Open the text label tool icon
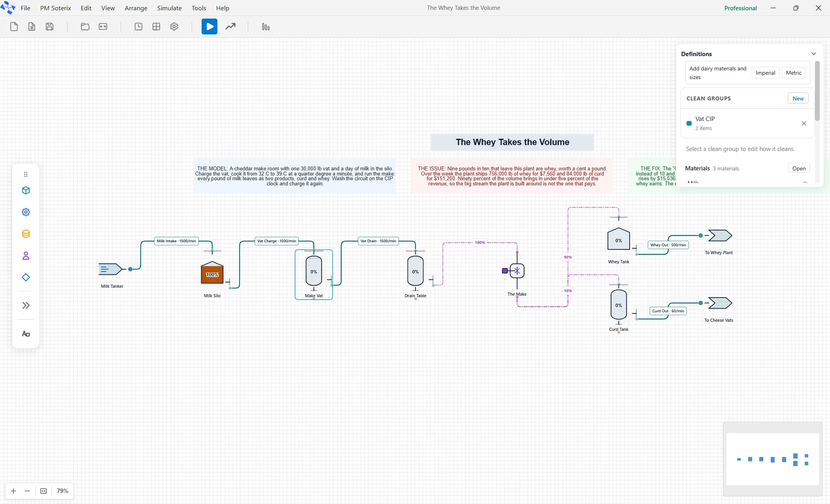 26,334
